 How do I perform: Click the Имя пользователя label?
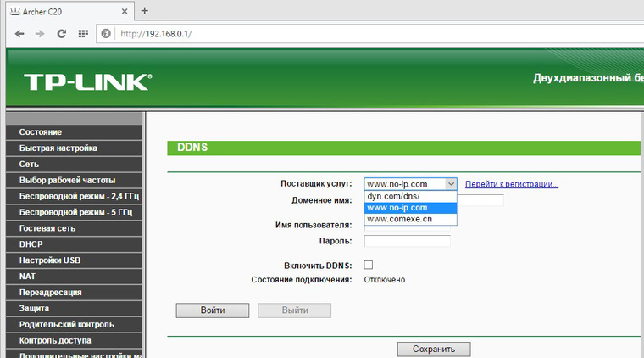point(314,226)
